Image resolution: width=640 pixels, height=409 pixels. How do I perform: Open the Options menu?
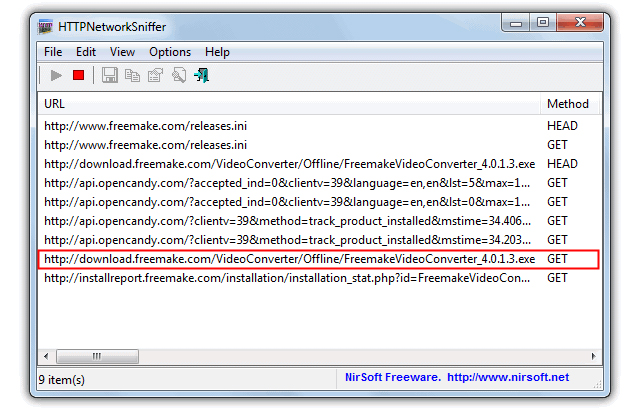click(x=170, y=52)
